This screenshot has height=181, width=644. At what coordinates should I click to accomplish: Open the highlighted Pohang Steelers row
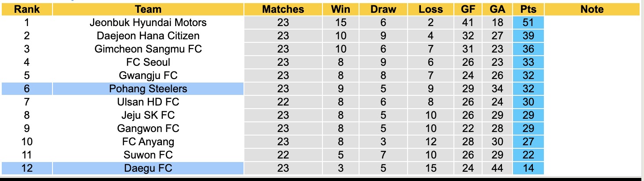(148, 89)
